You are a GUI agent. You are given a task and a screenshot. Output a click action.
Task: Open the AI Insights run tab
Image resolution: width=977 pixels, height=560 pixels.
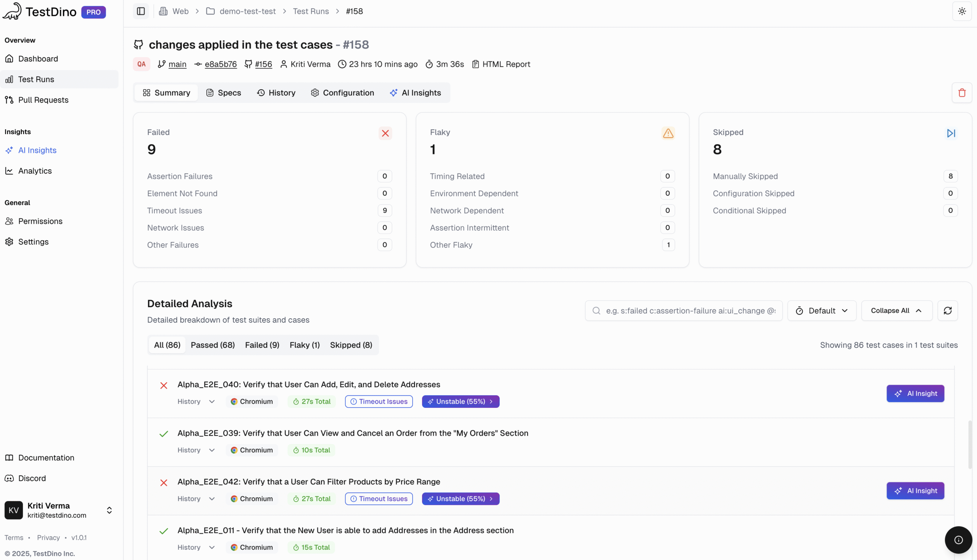pyautogui.click(x=415, y=93)
